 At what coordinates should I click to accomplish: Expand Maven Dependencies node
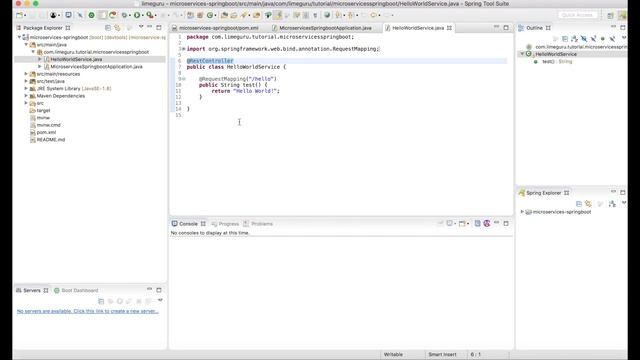[26, 96]
